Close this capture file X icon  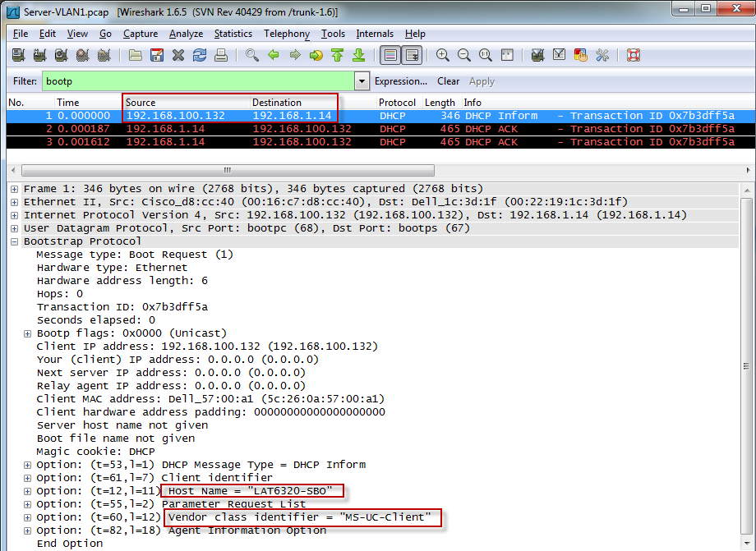click(x=178, y=55)
